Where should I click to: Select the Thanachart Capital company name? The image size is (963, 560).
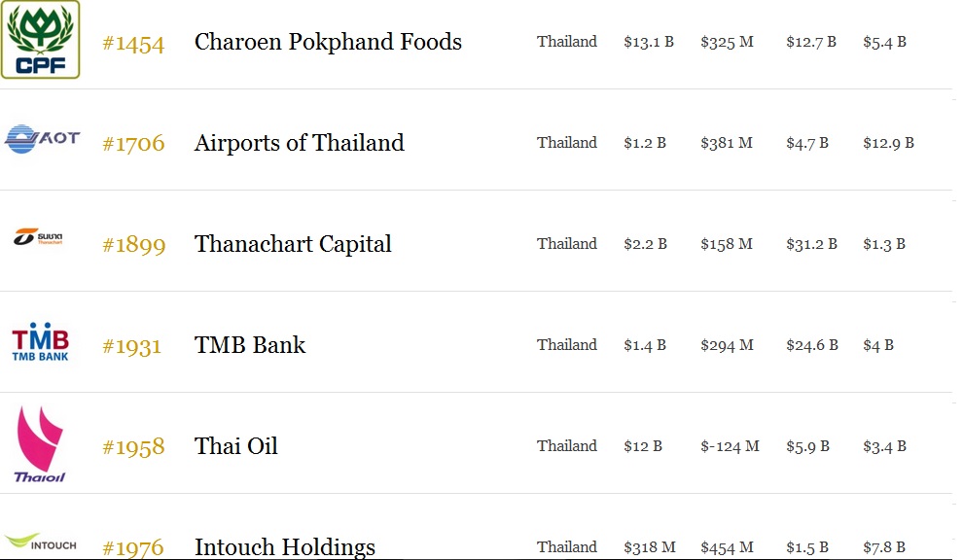[293, 244]
